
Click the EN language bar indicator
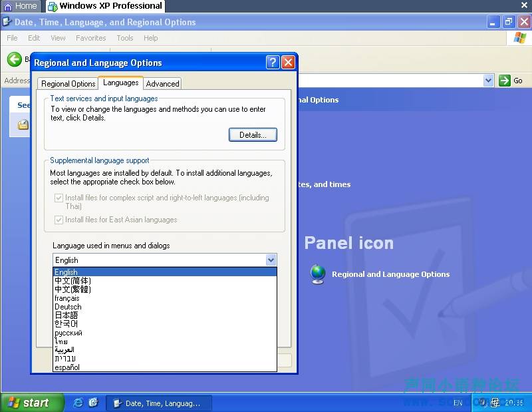pos(458,403)
